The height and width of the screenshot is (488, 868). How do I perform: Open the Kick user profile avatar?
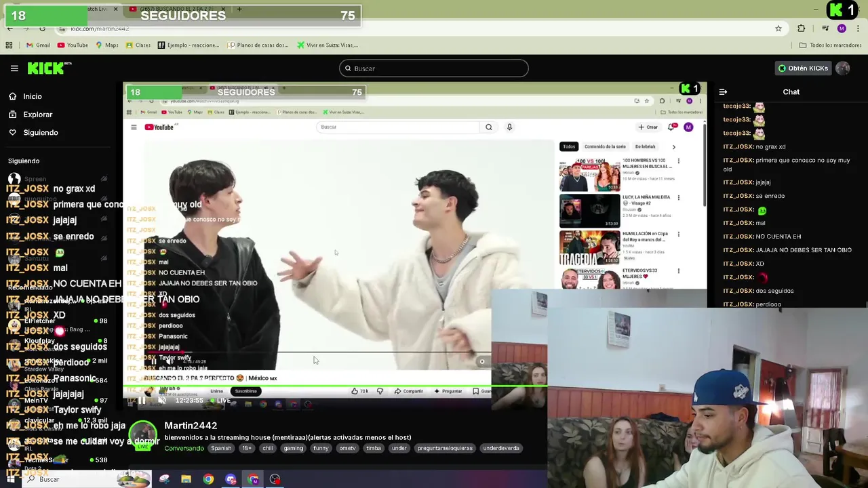(843, 68)
